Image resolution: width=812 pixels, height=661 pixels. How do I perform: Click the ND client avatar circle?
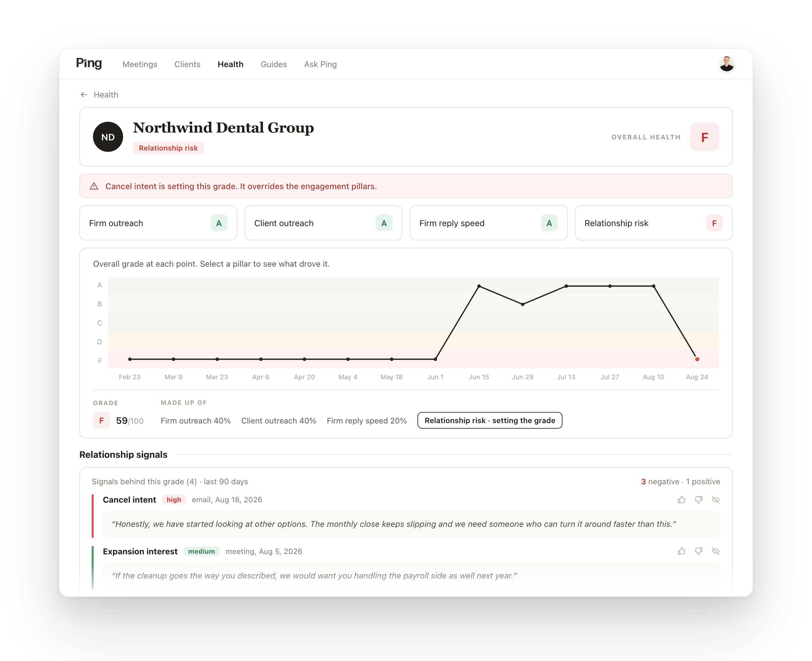[x=108, y=137]
